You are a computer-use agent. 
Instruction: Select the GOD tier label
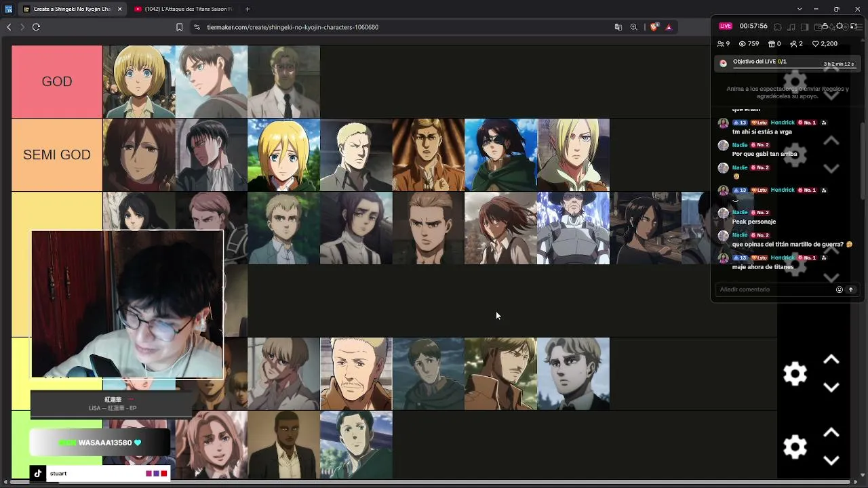tap(57, 81)
